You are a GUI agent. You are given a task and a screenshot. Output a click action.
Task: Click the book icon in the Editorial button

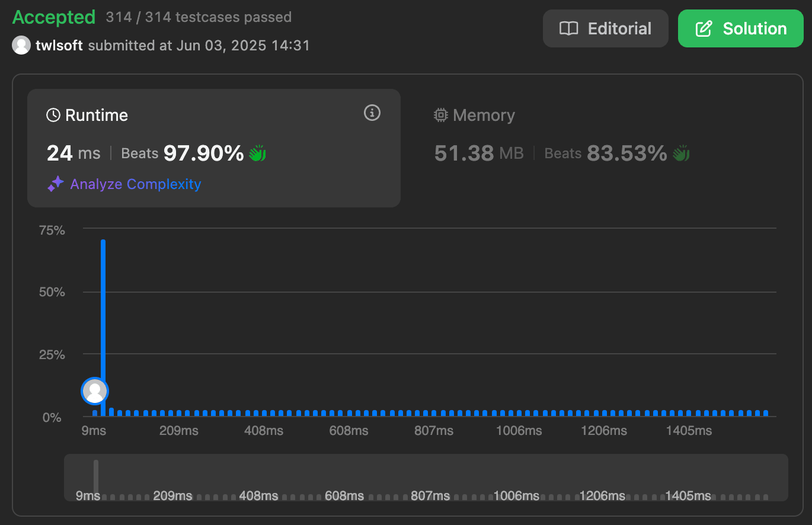pyautogui.click(x=569, y=28)
